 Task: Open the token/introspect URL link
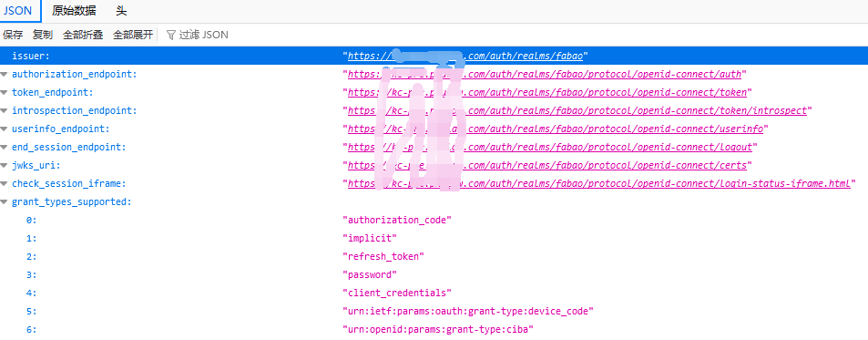point(577,110)
